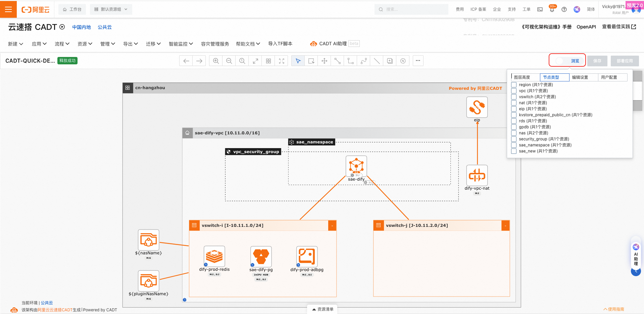Click the fullscreen corners icon
644x314 pixels.
click(x=282, y=61)
